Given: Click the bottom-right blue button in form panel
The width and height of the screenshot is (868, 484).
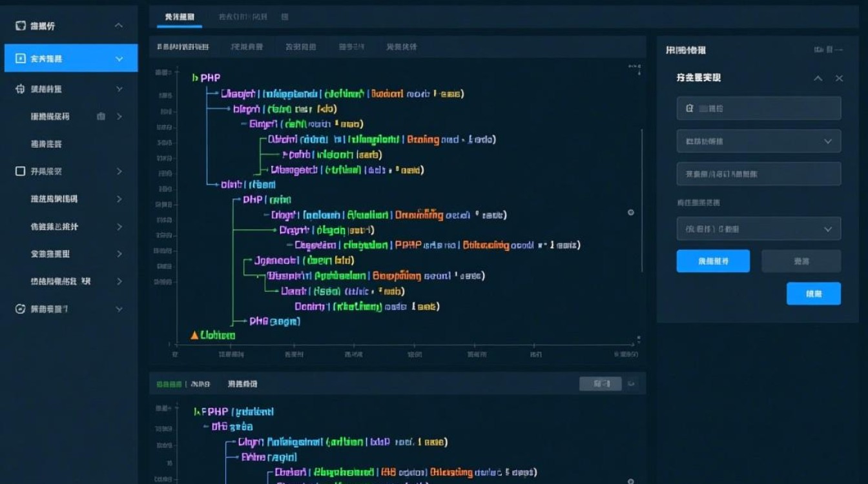Looking at the screenshot, I should [813, 294].
